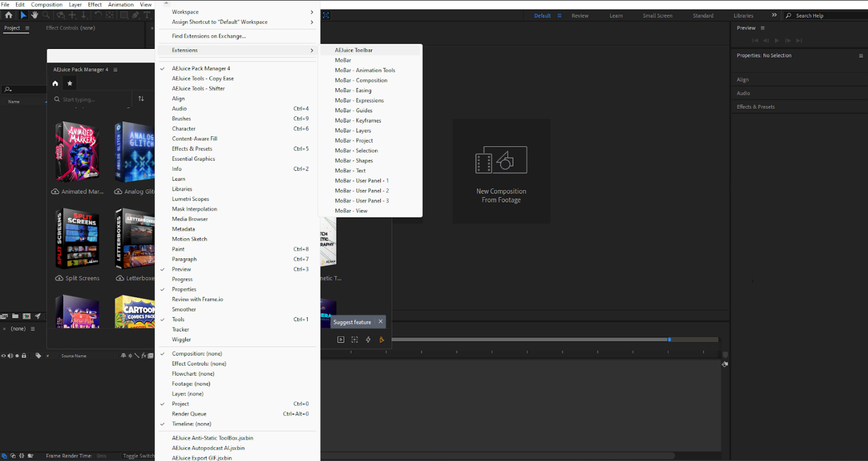Click the last frame button in the Preview panel
Viewport: 868px width, 461px height.
[x=799, y=40]
